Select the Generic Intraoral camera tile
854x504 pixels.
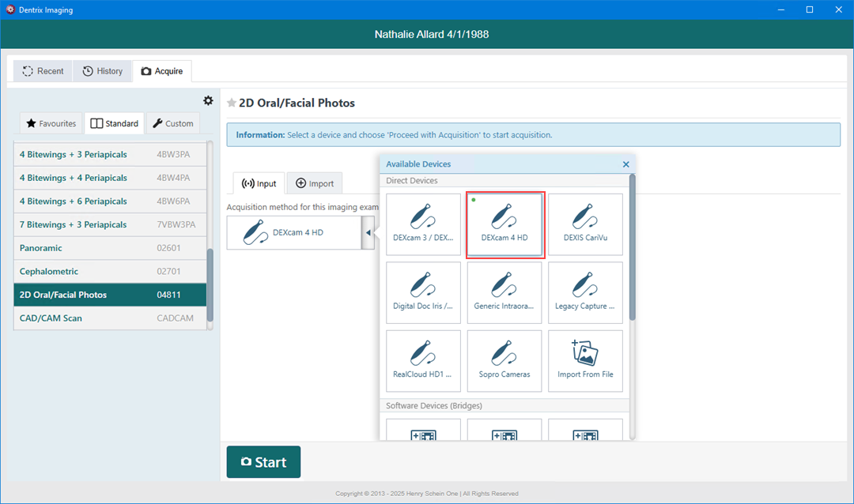coord(504,293)
